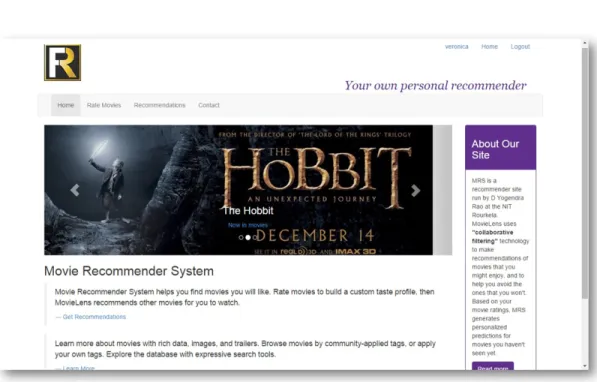The width and height of the screenshot is (597, 382).
Task: Click the tagline Your own personal recommender
Action: (x=436, y=85)
